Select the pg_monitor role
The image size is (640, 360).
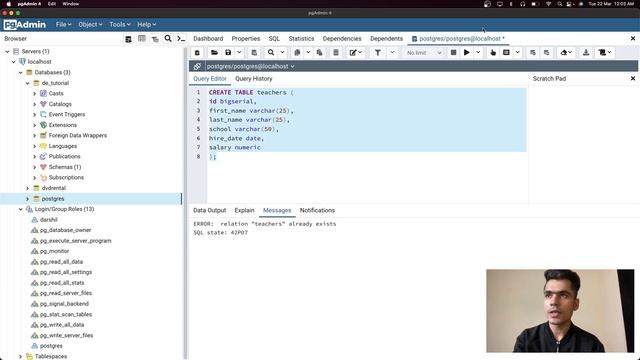[x=54, y=251]
